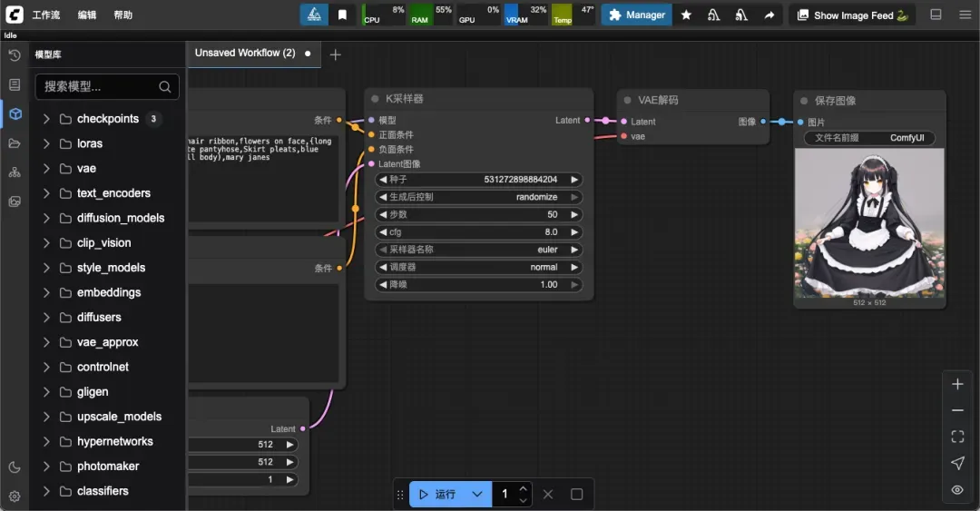980x511 pixels.
Task: Open 生成后控制 randomize selector
Action: tap(479, 197)
